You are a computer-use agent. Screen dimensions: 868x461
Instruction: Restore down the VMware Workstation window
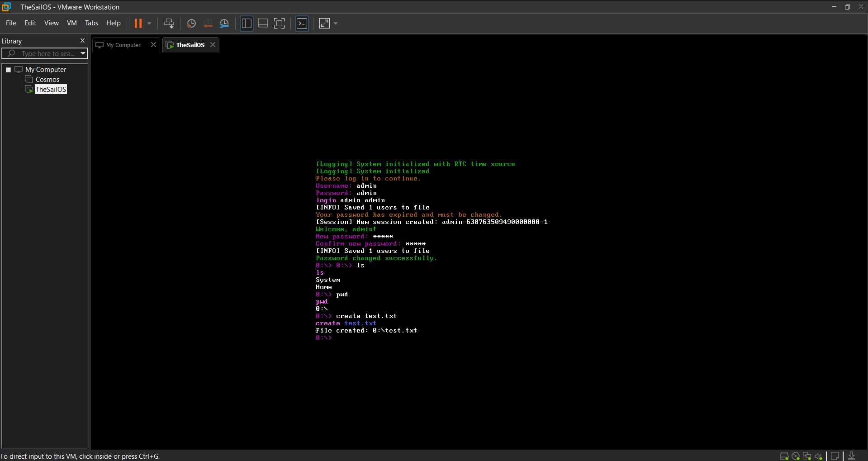pyautogui.click(x=847, y=7)
